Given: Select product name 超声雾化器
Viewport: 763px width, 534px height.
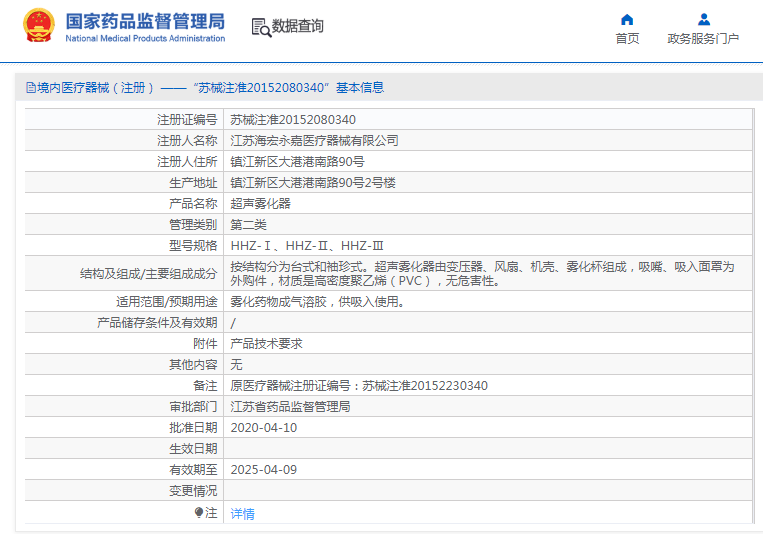Looking at the screenshot, I should click(260, 203).
